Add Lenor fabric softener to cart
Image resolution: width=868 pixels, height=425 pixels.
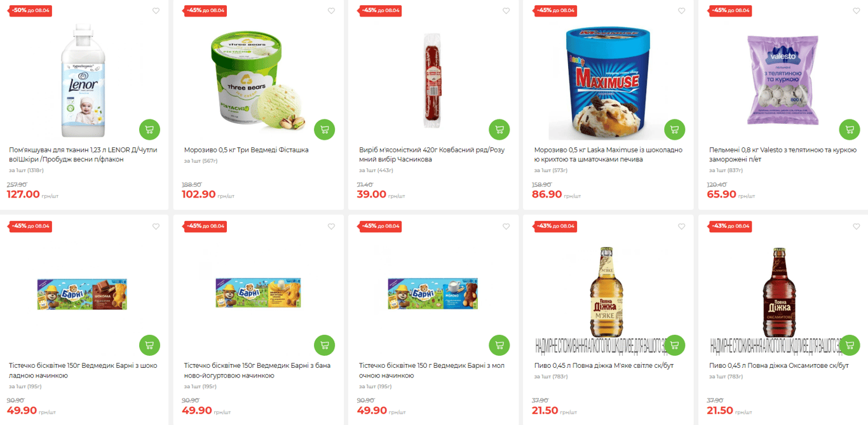click(149, 130)
